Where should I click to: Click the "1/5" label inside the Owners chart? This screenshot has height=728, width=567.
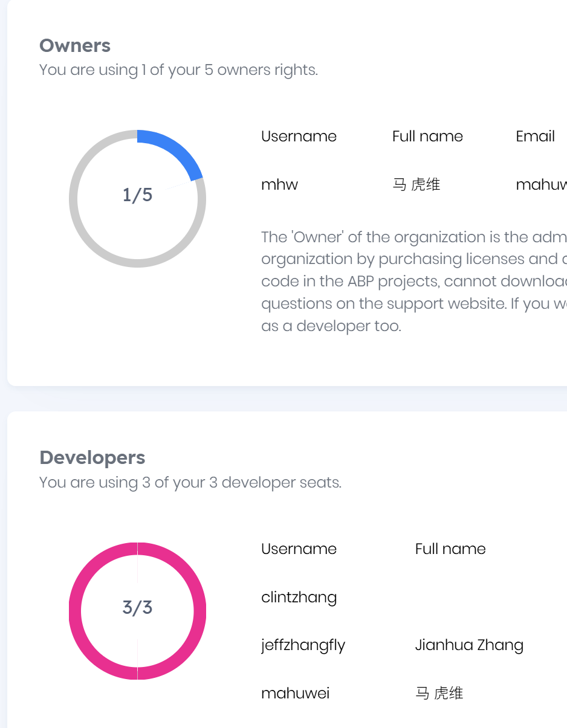coord(137,195)
